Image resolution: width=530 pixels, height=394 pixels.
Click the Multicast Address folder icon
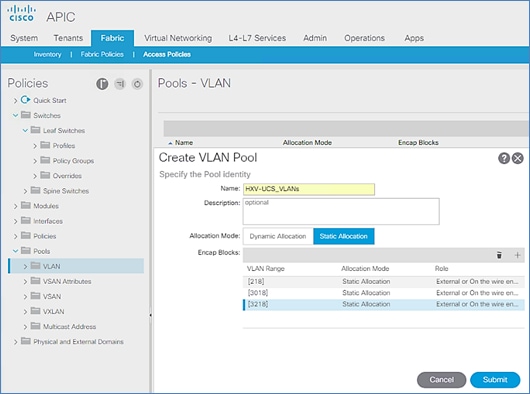tap(35, 326)
